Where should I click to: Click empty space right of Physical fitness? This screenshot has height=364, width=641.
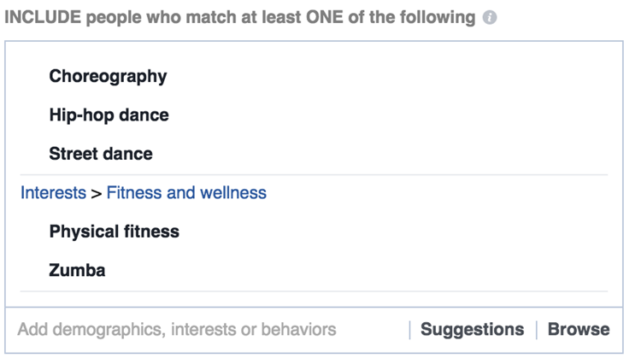(x=392, y=232)
